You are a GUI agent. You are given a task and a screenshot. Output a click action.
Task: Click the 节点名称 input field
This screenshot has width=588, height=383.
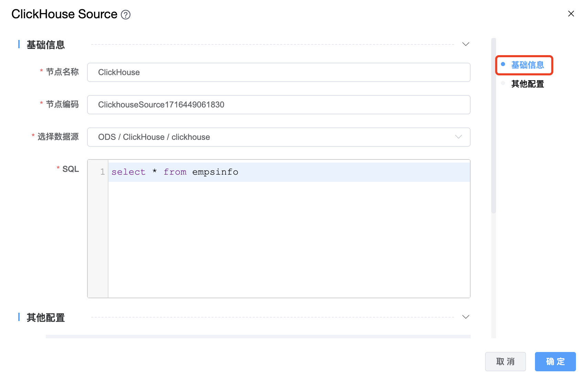(279, 72)
